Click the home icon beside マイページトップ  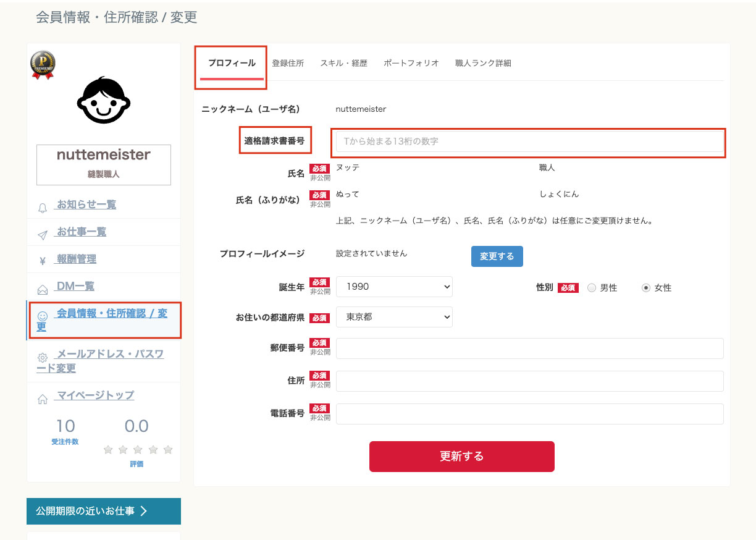click(43, 399)
